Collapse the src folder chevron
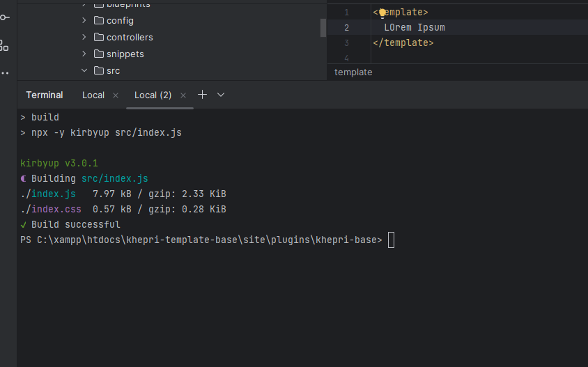Screen dimensions: 588x367 (84, 71)
